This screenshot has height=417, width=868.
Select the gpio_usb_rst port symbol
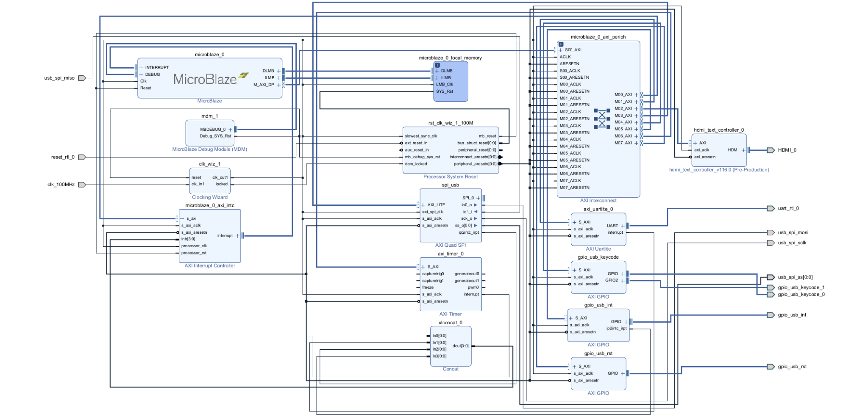coord(771,367)
